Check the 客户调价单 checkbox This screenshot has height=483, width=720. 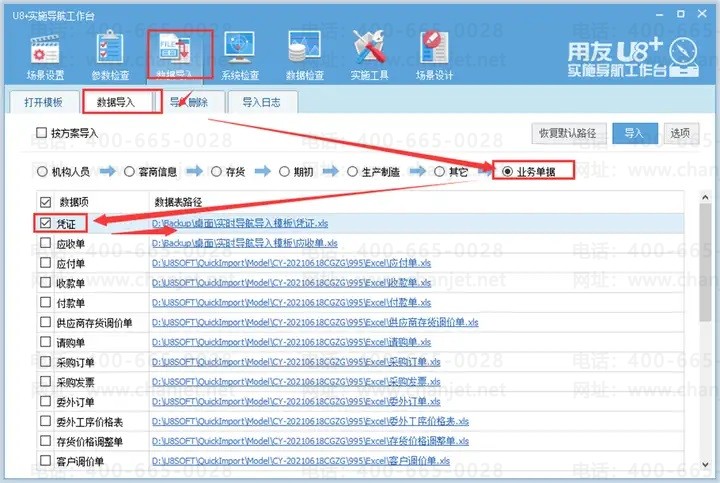pos(45,461)
